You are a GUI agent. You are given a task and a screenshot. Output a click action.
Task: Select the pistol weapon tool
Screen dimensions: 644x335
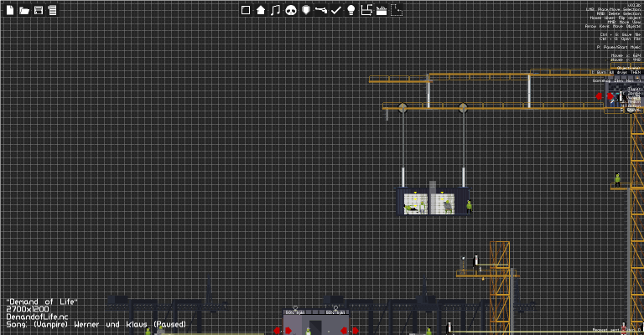[x=321, y=10]
